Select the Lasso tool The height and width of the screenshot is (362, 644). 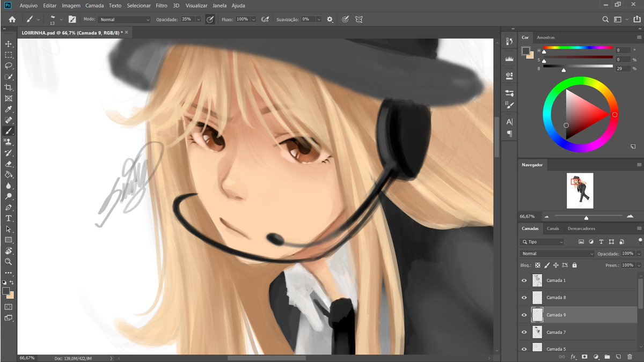pos(9,65)
